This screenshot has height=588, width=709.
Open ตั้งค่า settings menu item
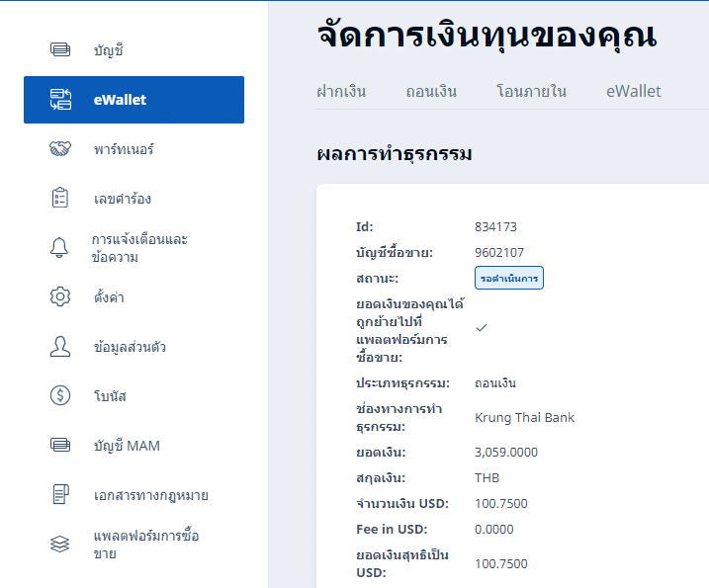pos(109,296)
